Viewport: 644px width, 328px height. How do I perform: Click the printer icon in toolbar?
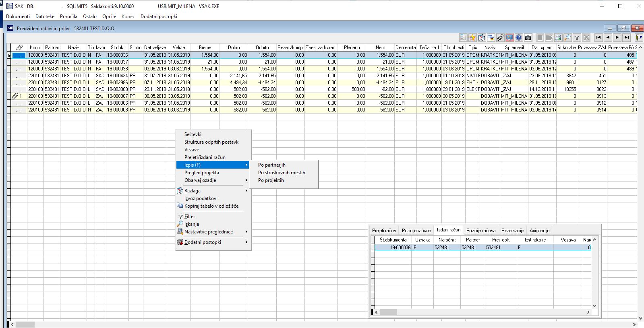[558, 37]
